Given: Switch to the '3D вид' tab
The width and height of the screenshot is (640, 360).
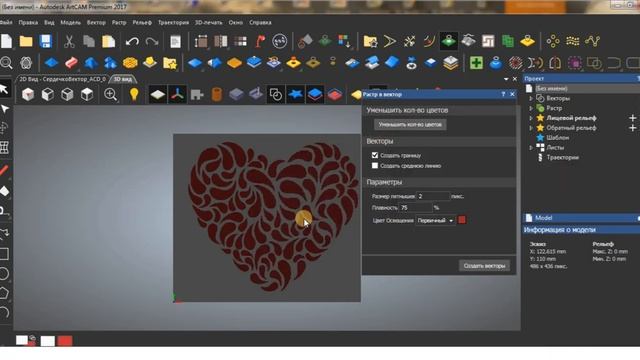Looking at the screenshot, I should coord(123,79).
